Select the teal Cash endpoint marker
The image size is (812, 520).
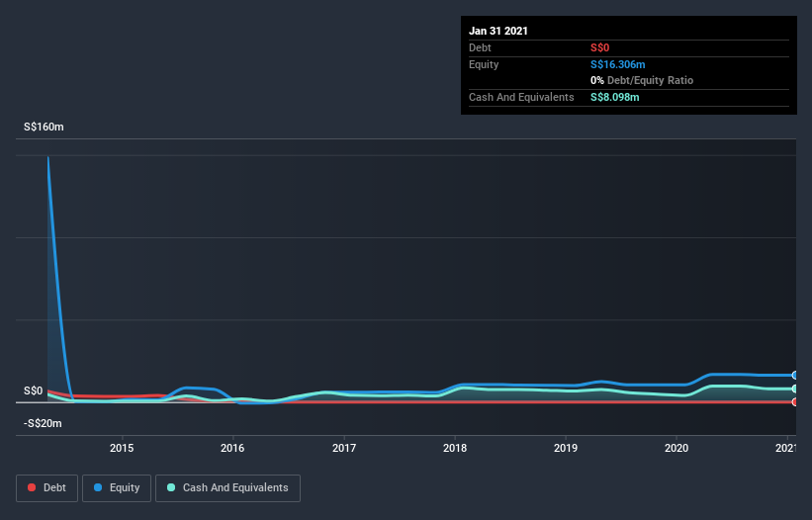795,389
